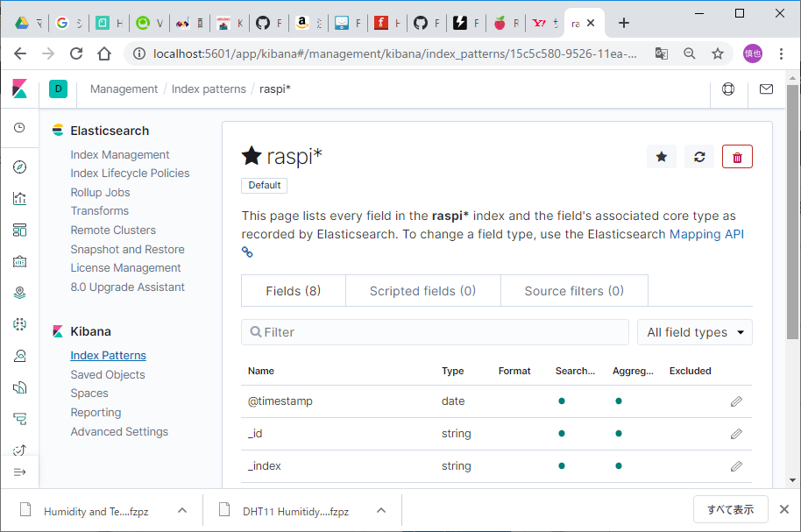Click the すべて表示 show all button
This screenshot has height=532, width=801.
[x=731, y=509]
